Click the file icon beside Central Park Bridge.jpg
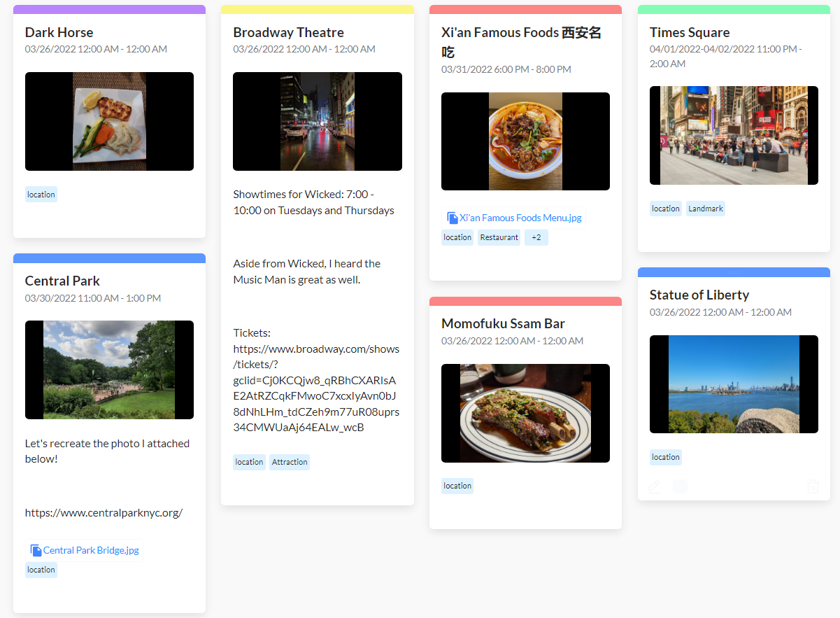The width and height of the screenshot is (840, 618). 36,551
